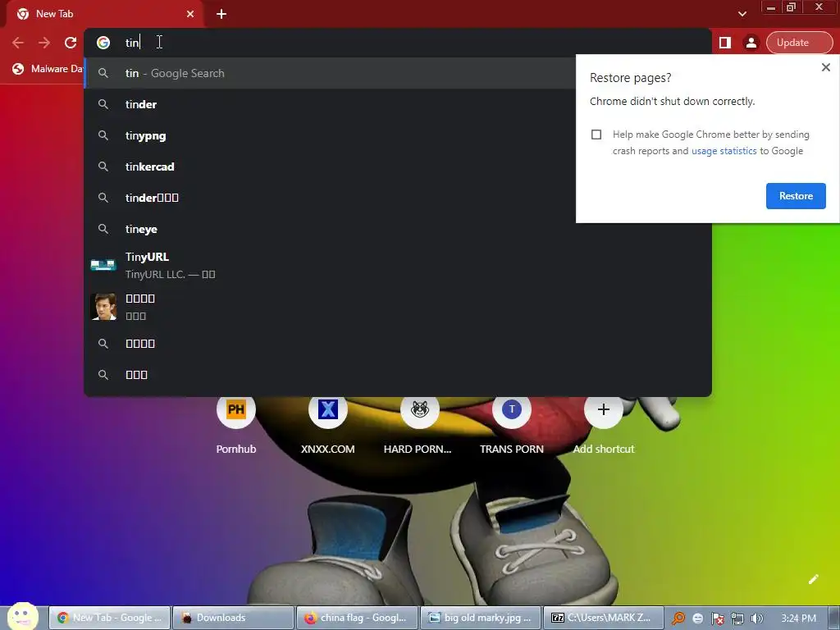
Task: Click the search icon beside 'tinkercad'
Action: point(103,167)
